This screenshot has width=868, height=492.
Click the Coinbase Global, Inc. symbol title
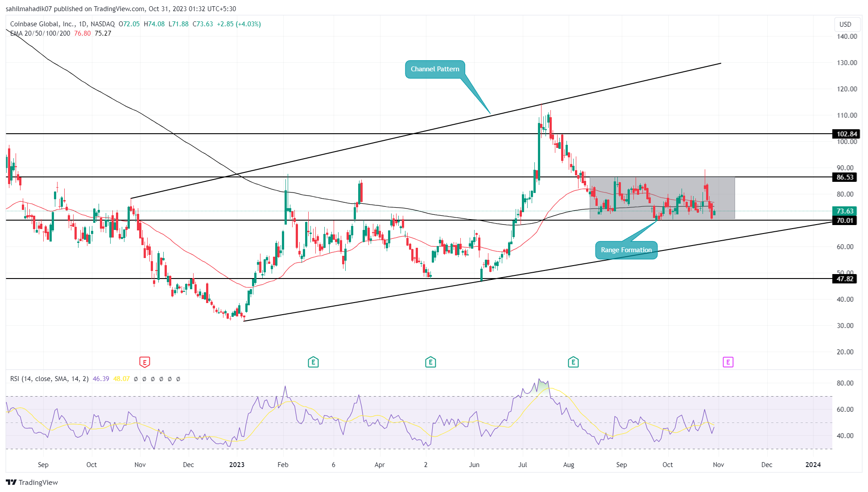(42, 24)
